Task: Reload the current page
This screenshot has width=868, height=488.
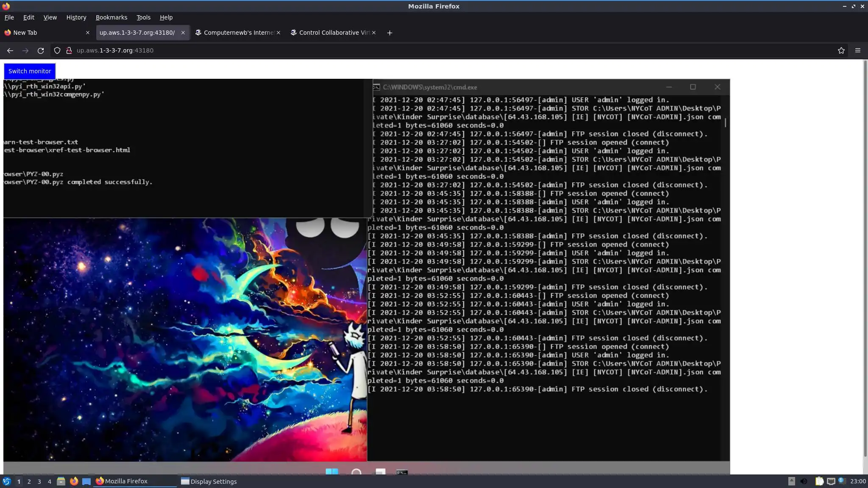Action: [41, 50]
